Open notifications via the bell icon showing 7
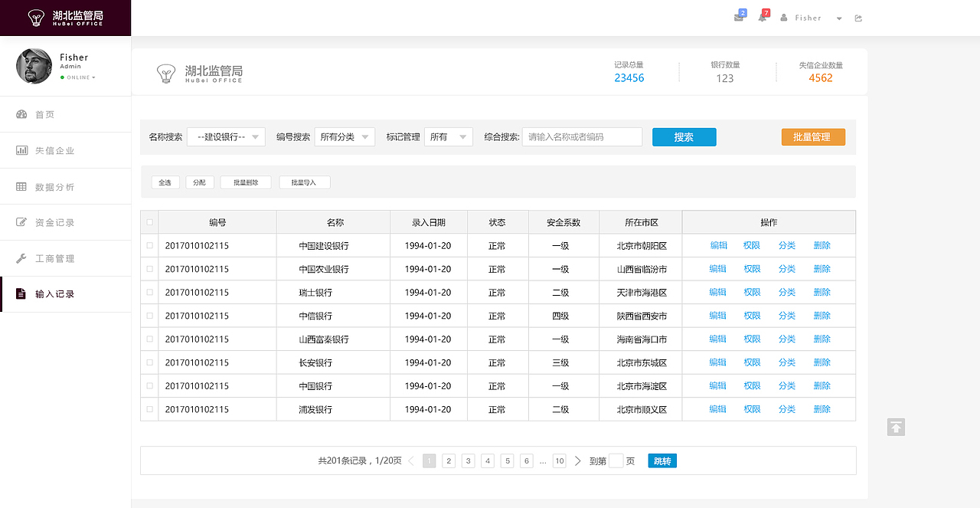Viewport: 980px width, 508px height. [x=762, y=17]
